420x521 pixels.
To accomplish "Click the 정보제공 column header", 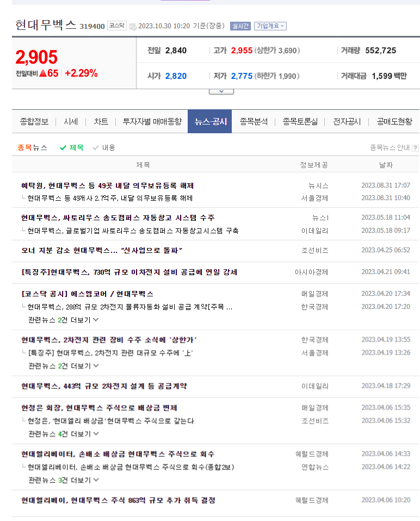I will 314,165.
